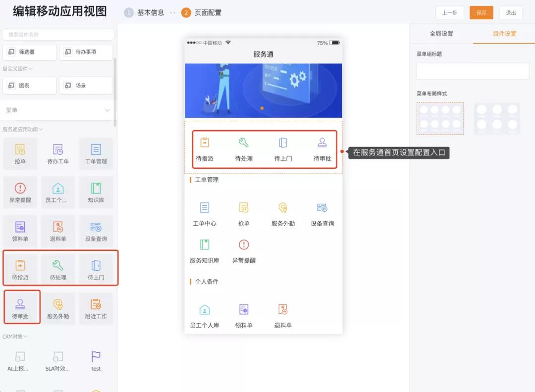Screen dimensions: 535x392
Task: Choose the three-column menu layout style
Action: click(497, 119)
